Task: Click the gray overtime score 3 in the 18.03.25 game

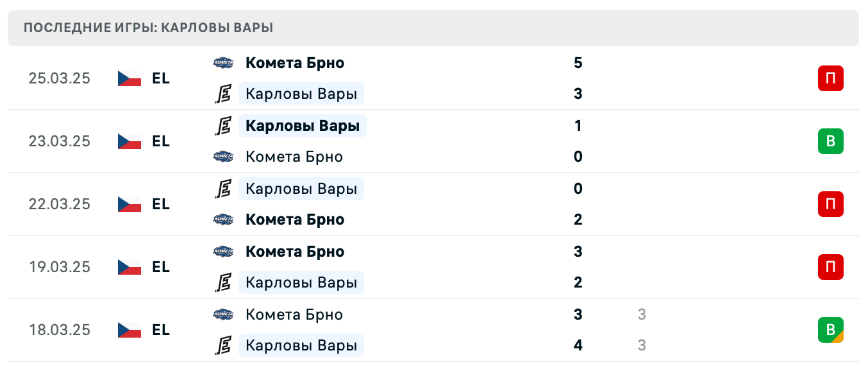Action: [642, 315]
